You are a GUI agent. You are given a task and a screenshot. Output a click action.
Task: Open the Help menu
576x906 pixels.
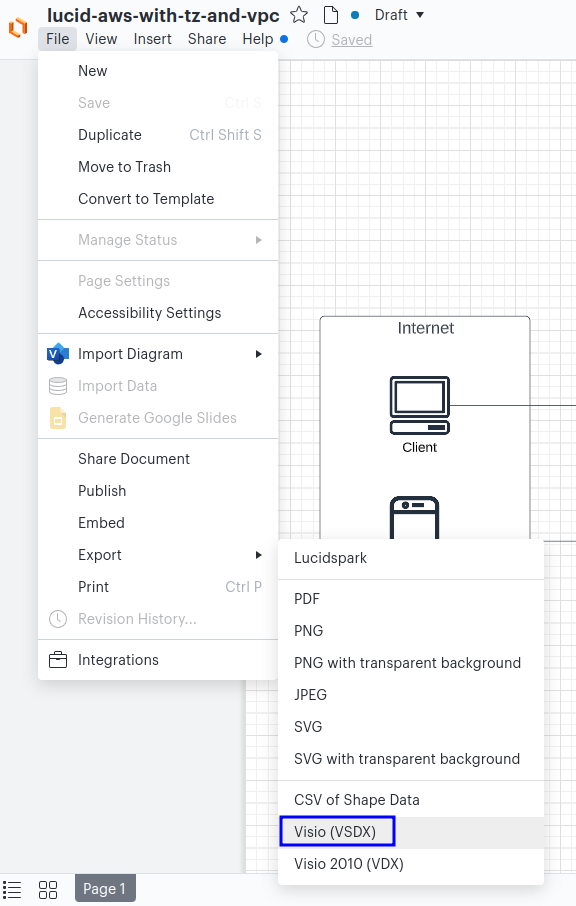pyautogui.click(x=258, y=39)
